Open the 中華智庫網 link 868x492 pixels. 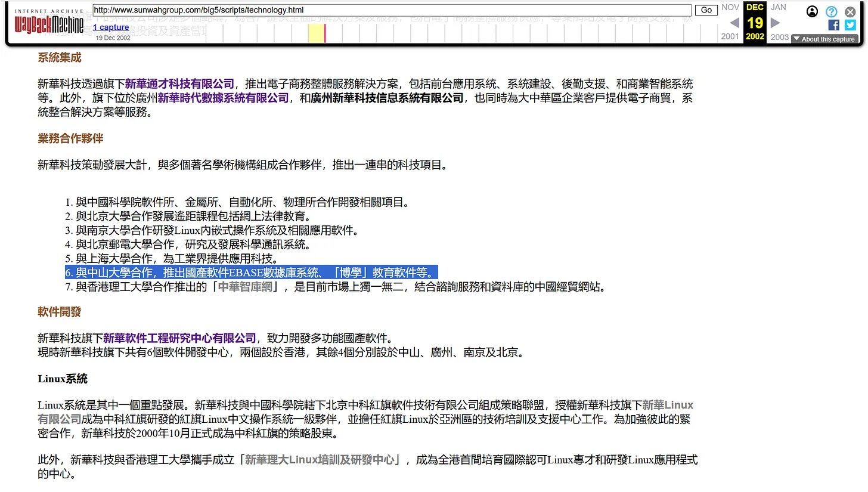click(244, 287)
